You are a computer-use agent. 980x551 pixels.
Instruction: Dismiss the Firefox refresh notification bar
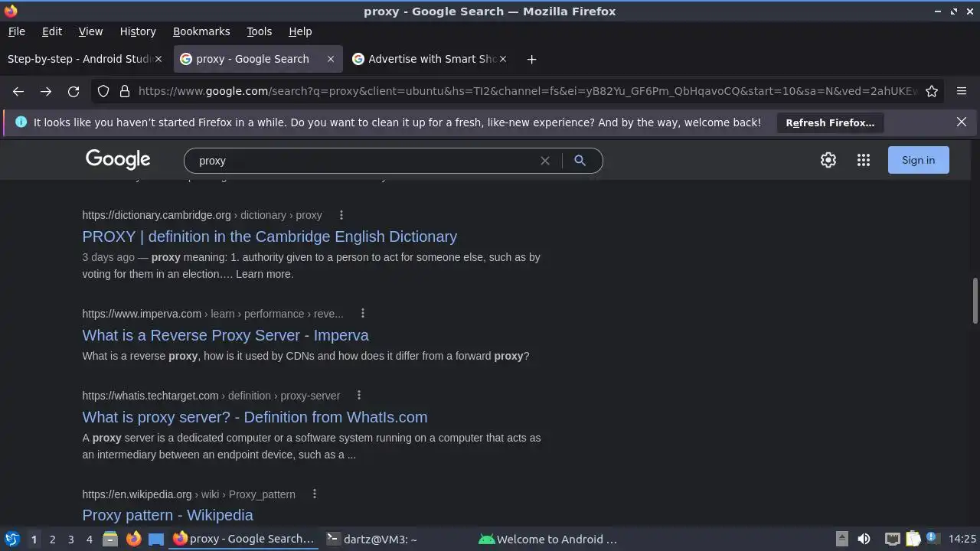962,122
